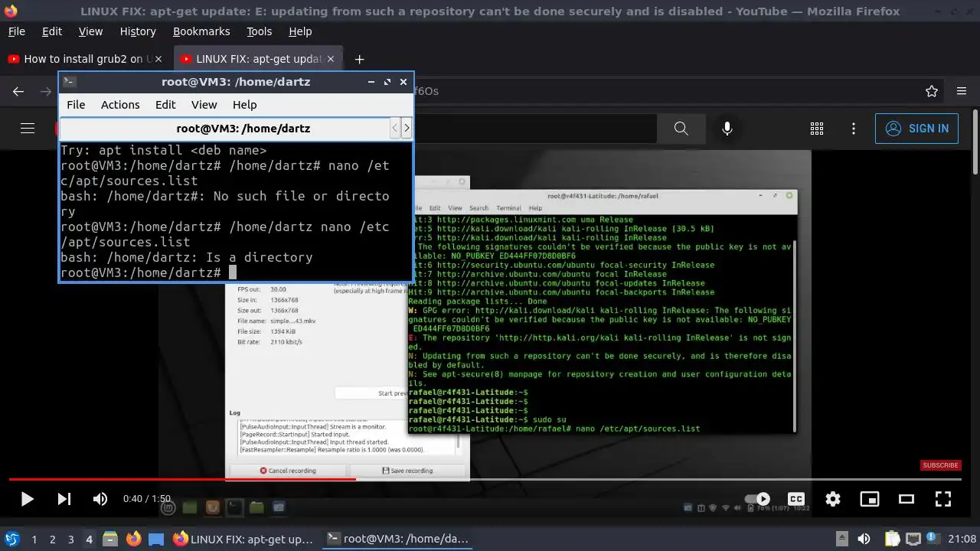Activate Firefox window in taskbar
This screenshot has width=980, height=551.
(243, 540)
